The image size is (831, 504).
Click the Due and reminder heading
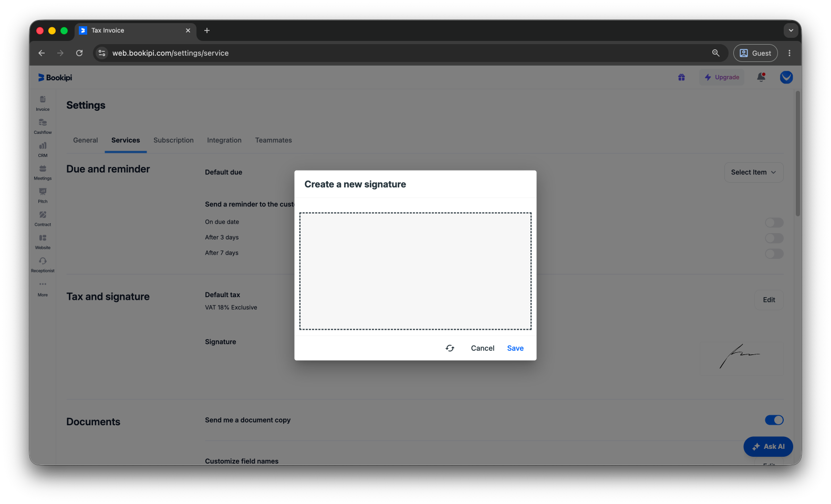(x=108, y=169)
